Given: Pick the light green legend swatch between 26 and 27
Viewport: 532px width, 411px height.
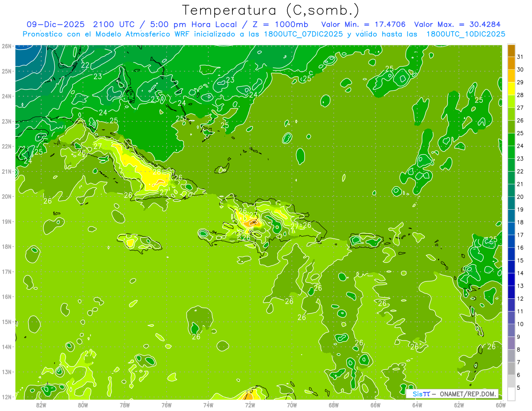Looking at the screenshot, I should (511, 114).
